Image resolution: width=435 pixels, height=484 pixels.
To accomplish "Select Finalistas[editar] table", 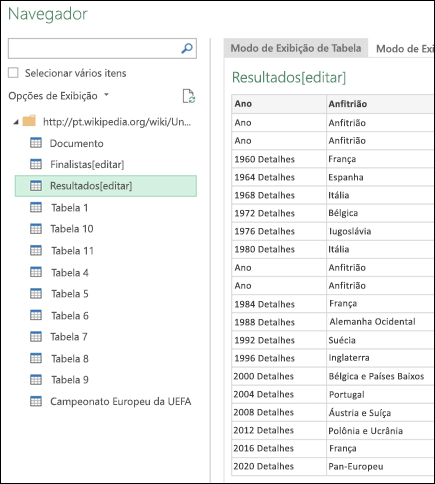I will 87,164.
